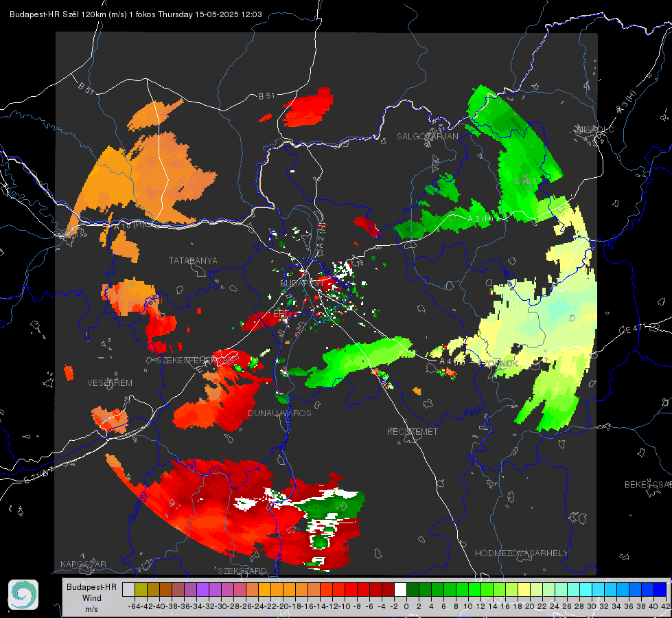Click the radar title and timestamp text
This screenshot has width=672, height=618.
pyautogui.click(x=136, y=14)
